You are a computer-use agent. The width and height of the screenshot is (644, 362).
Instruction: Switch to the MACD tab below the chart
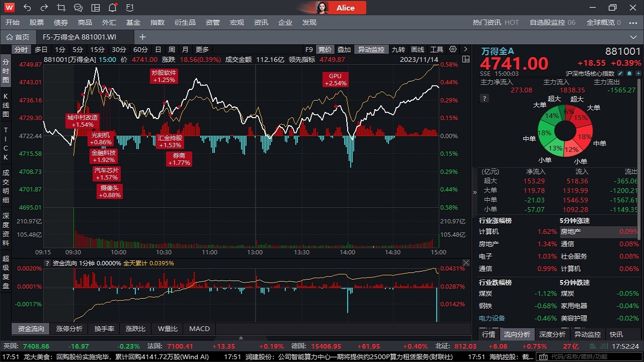199,328
